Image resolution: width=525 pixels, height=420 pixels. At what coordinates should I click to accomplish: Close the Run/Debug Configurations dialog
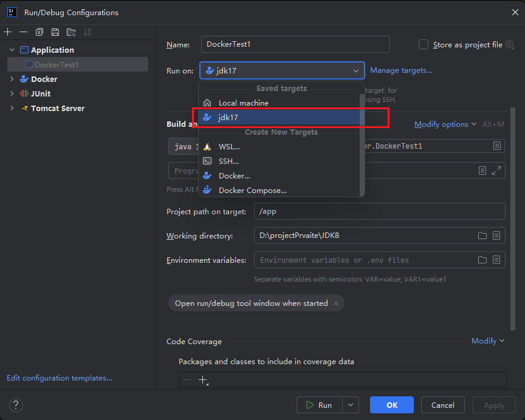pyautogui.click(x=515, y=12)
